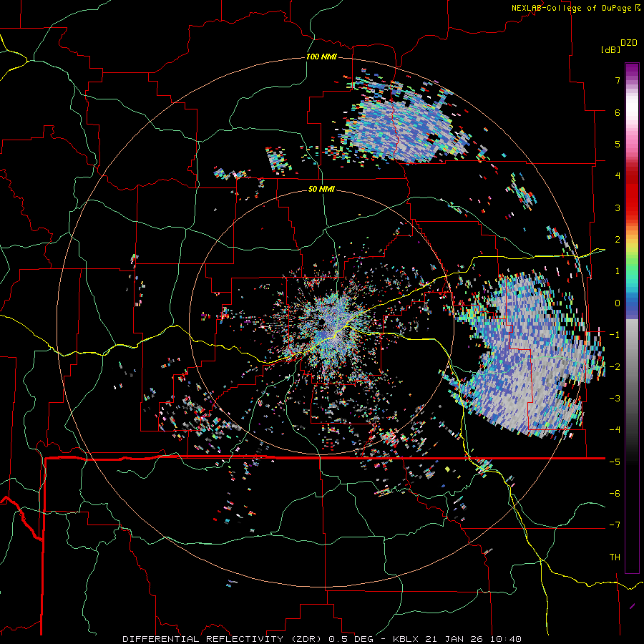Click the 4 value on color scale
This screenshot has height=644, width=644.
tap(618, 176)
